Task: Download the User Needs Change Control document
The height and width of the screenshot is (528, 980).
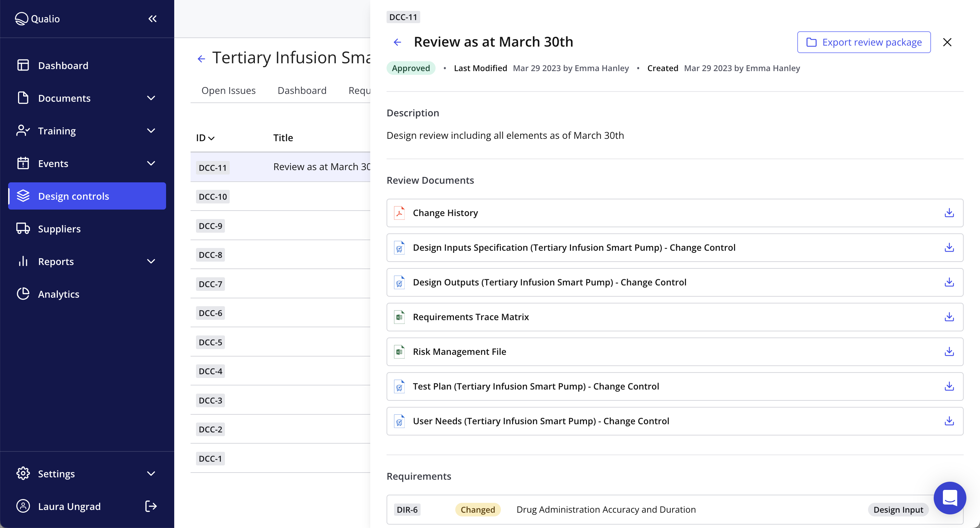Action: [x=949, y=421]
